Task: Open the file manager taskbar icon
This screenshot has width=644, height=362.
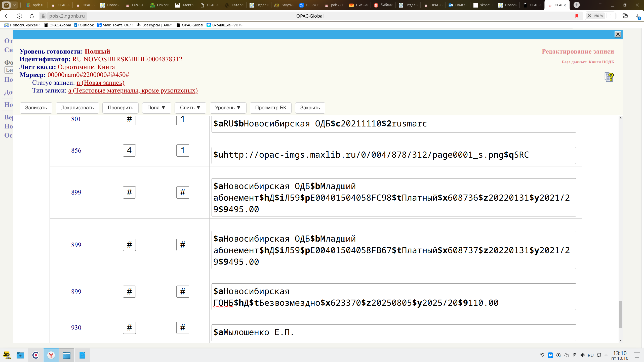Action: [67, 355]
